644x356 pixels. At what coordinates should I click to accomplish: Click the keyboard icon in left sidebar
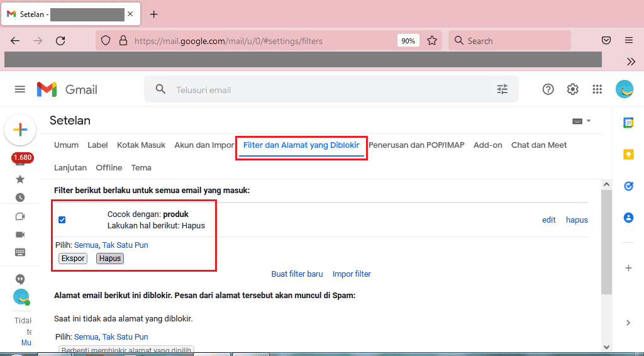coord(19,252)
